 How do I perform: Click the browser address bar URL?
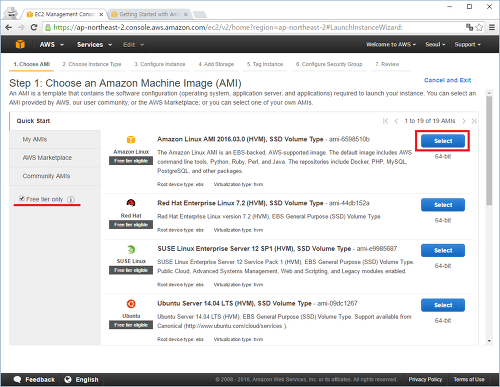coord(228,27)
